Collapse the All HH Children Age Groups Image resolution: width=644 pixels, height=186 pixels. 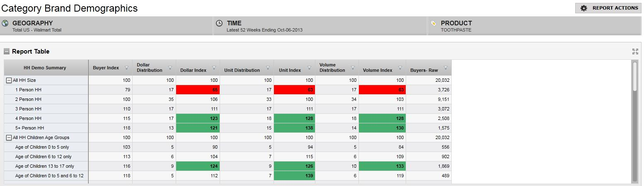[9, 137]
